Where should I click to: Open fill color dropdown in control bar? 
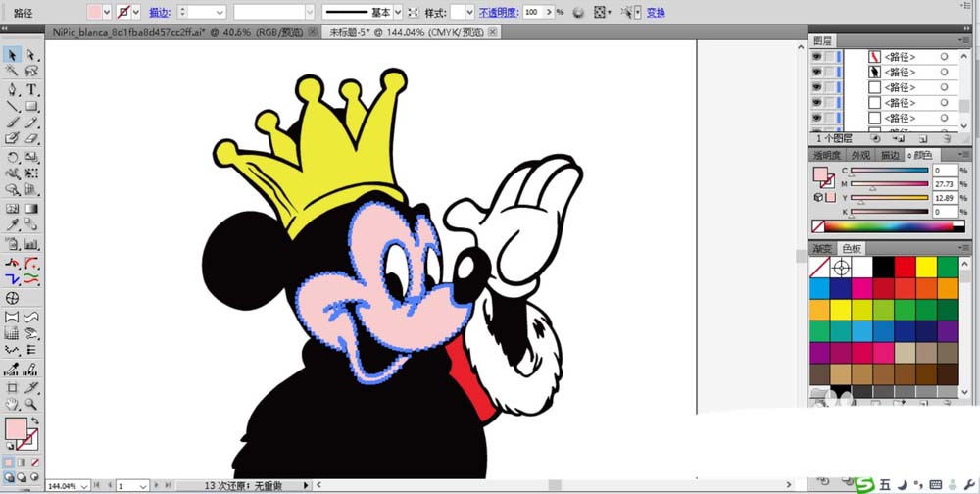(x=106, y=12)
